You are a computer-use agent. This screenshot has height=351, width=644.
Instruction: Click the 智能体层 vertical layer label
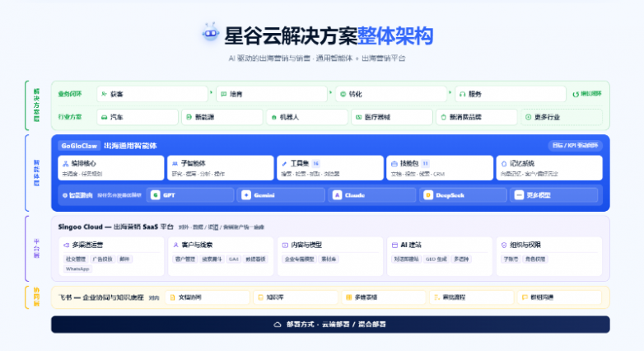36,173
